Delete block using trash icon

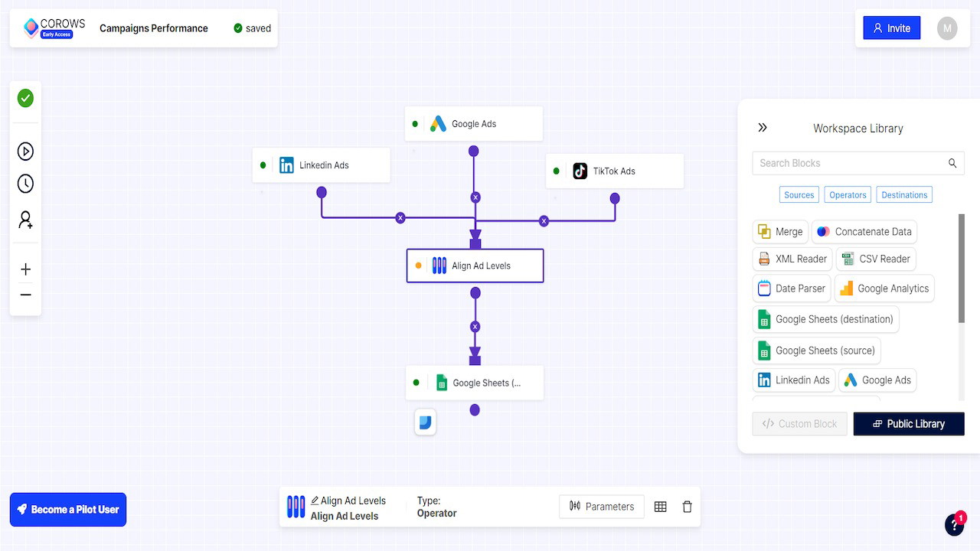tap(687, 507)
